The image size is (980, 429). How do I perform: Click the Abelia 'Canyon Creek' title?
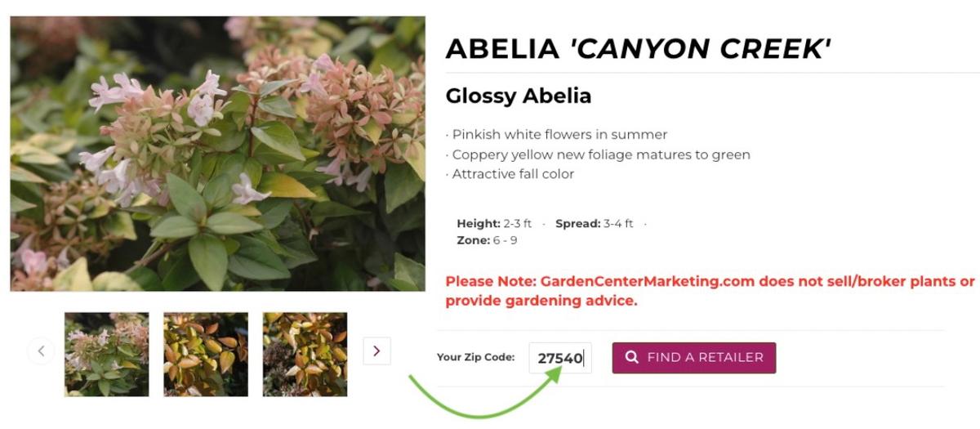[x=638, y=50]
